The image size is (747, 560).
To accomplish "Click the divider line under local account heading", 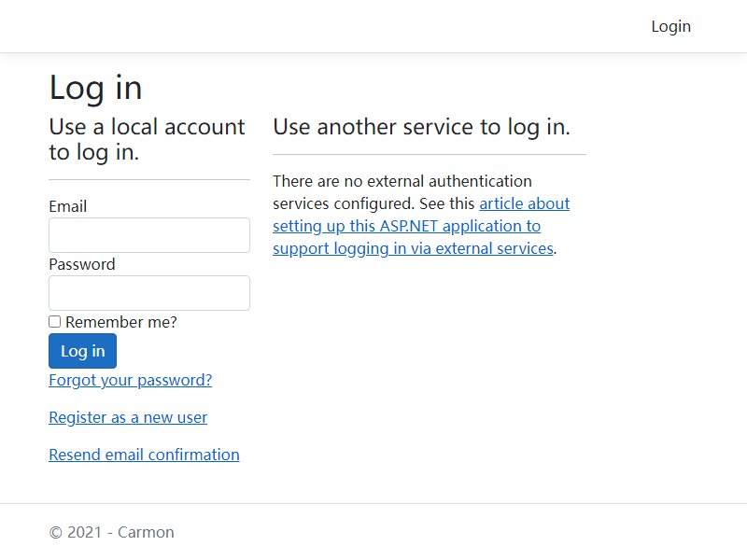I will click(x=149, y=179).
